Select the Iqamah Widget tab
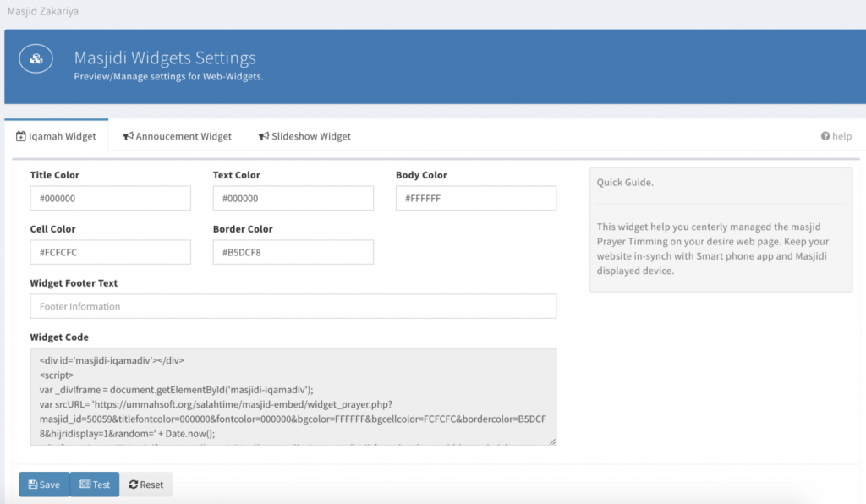This screenshot has width=866, height=504. pyautogui.click(x=57, y=136)
